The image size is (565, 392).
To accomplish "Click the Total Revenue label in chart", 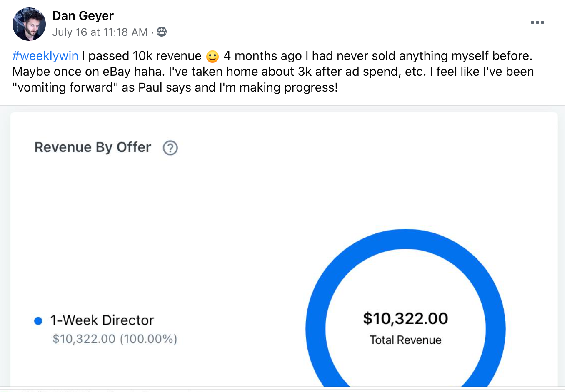I will point(405,340).
